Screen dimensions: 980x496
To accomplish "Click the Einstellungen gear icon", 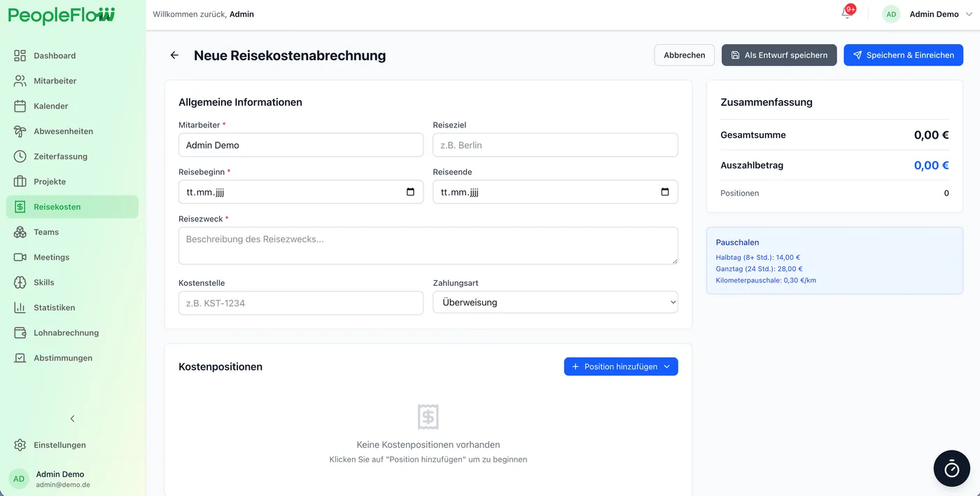I will (20, 445).
